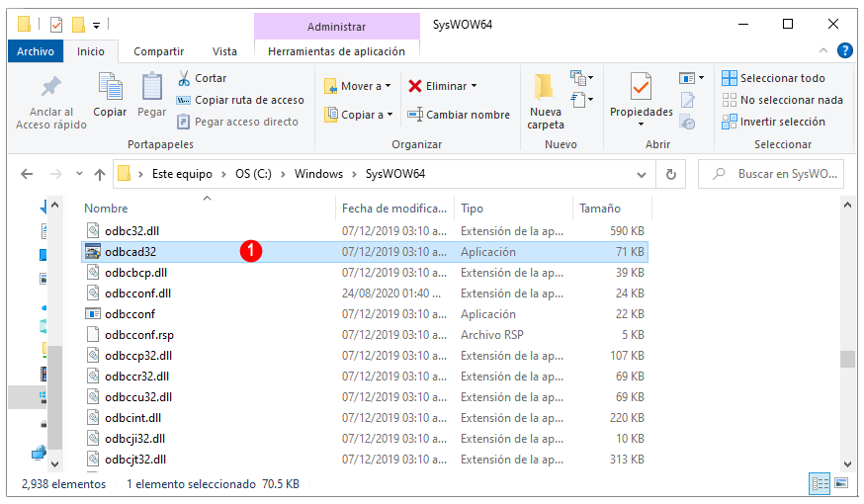864x504 pixels.
Task: Switch to large icons view in status bar
Action: 841,483
